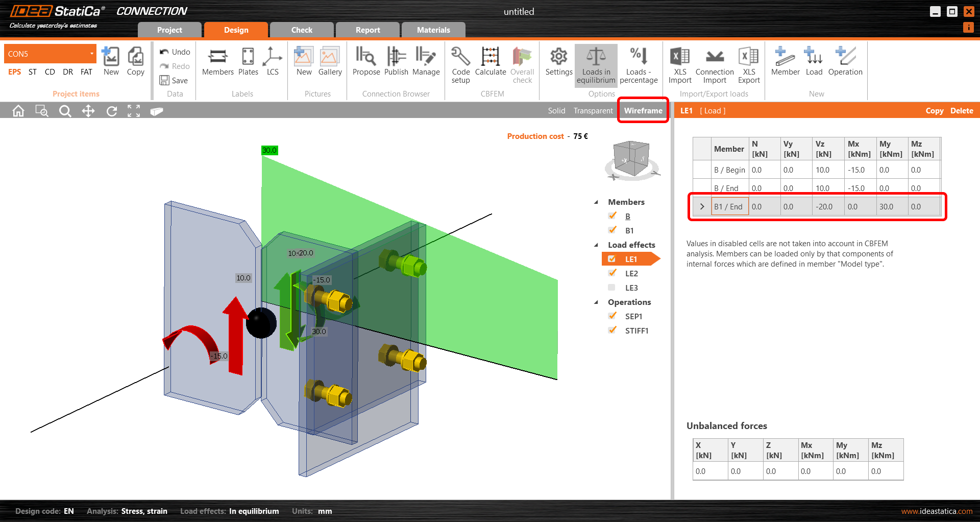Viewport: 980px width, 522px height.
Task: Switch to the Materials tab
Action: [x=433, y=30]
